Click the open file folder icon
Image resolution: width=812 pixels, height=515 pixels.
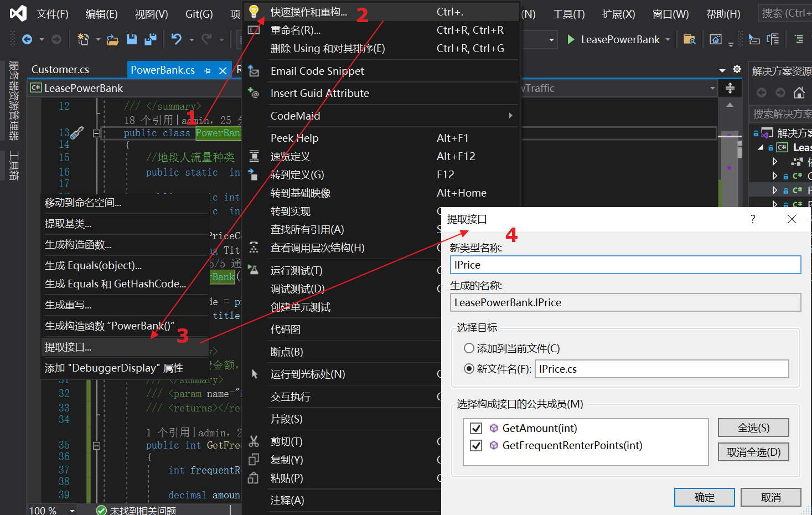[112, 39]
